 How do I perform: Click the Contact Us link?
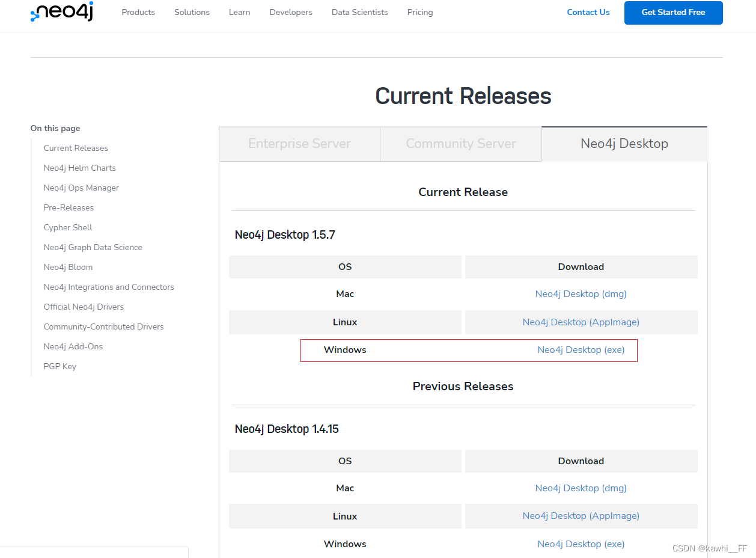(x=588, y=12)
